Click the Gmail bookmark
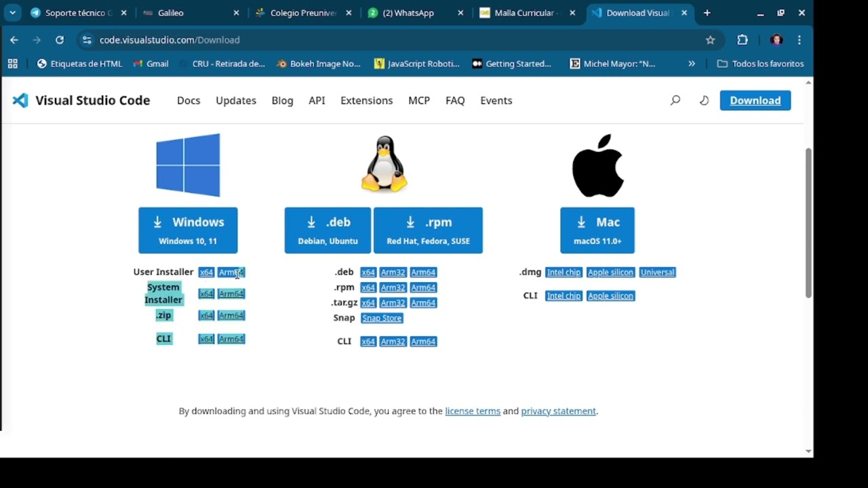 tap(151, 64)
